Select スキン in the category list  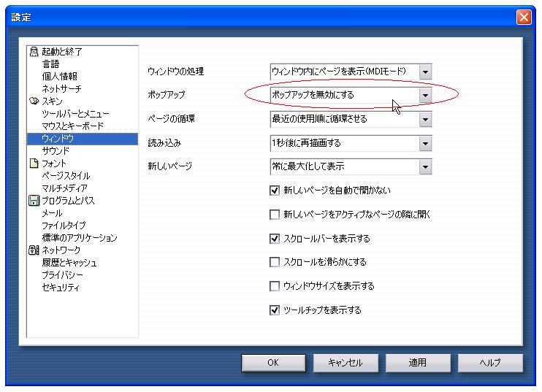52,101
